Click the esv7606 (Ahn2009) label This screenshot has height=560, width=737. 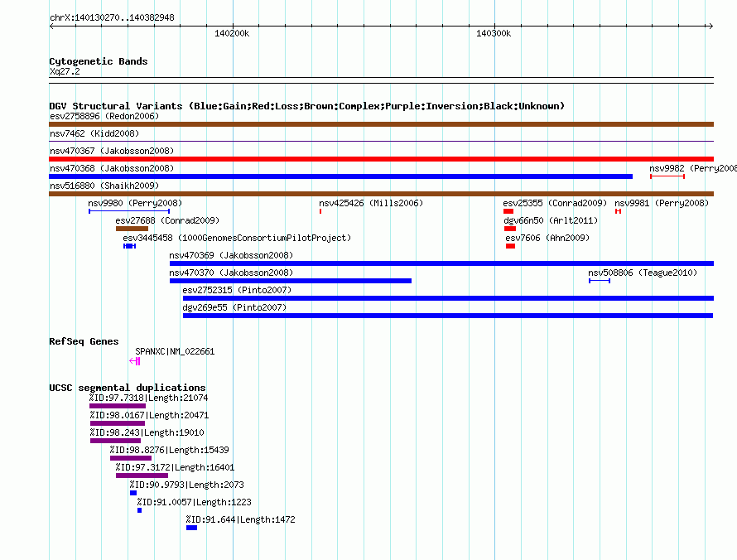(x=547, y=238)
